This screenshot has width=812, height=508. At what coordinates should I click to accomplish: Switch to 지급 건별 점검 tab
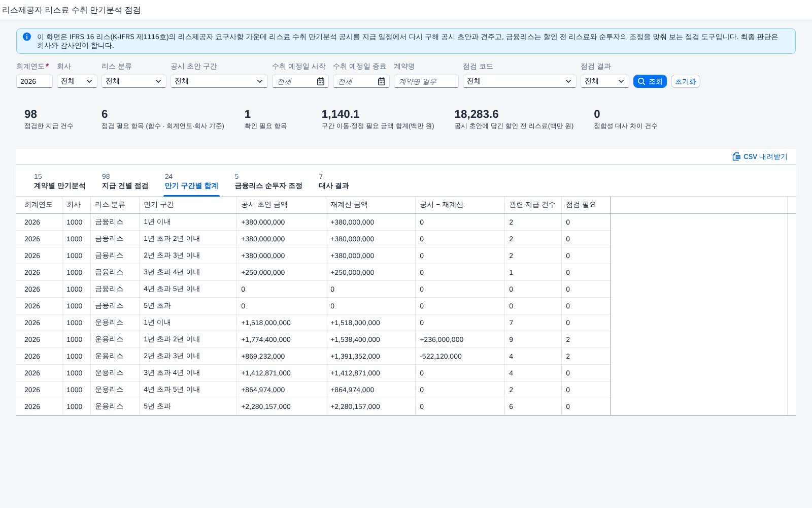pos(125,181)
